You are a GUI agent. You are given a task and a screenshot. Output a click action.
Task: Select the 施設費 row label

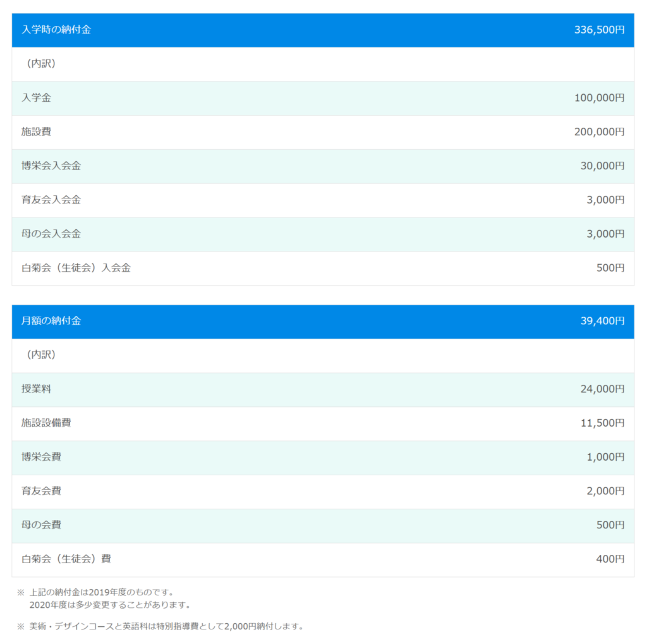(x=36, y=132)
